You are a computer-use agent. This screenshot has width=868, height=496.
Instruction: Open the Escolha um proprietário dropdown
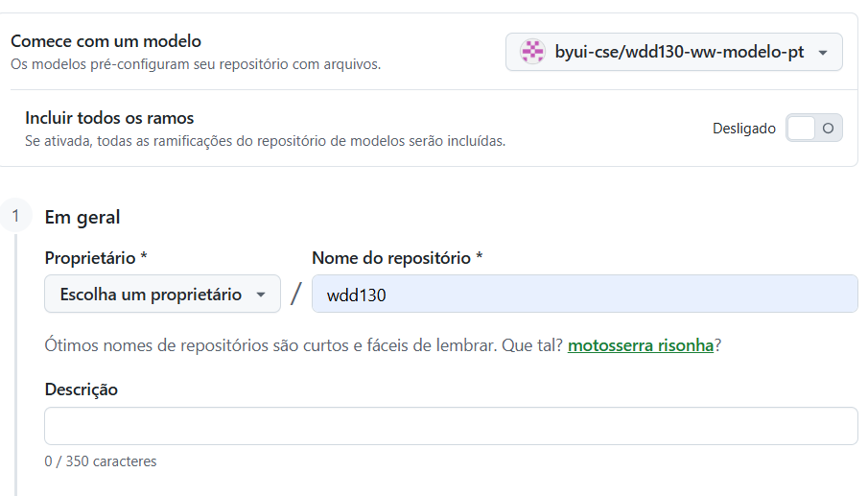tap(162, 294)
